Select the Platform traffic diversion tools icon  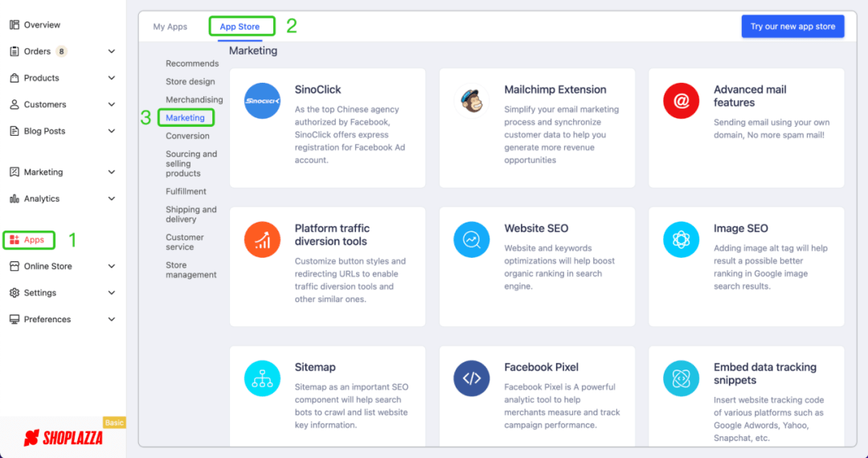262,239
